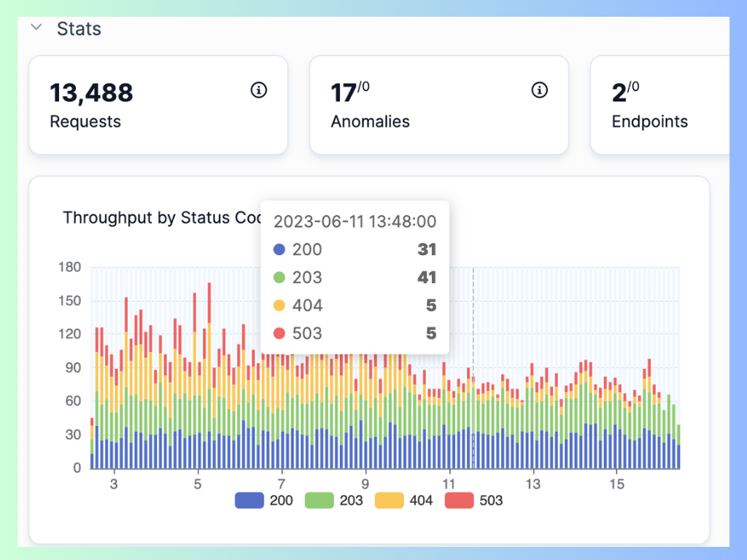The image size is (747, 560).
Task: Click the info icon on the Anomalies card
Action: (x=540, y=90)
